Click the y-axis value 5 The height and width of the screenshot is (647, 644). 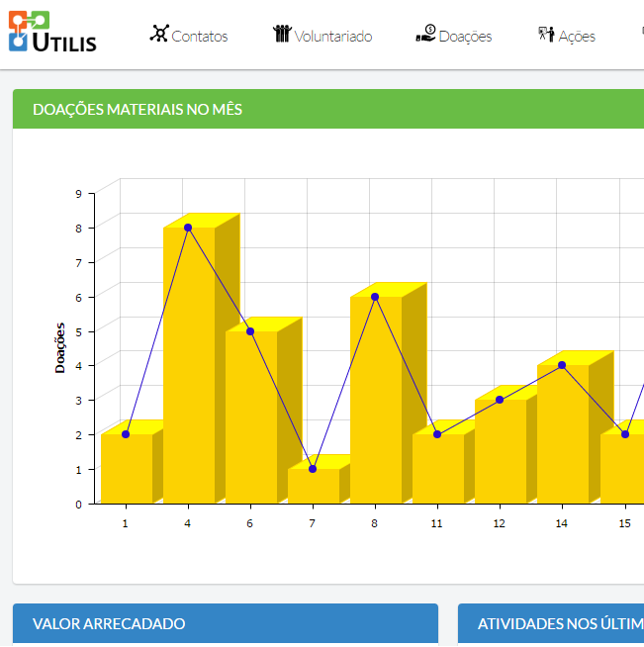(x=78, y=331)
